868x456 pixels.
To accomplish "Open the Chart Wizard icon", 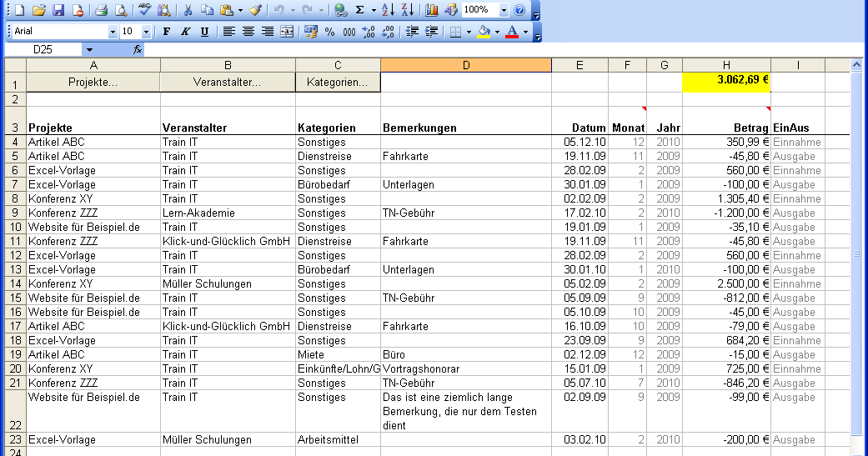I will tap(432, 10).
